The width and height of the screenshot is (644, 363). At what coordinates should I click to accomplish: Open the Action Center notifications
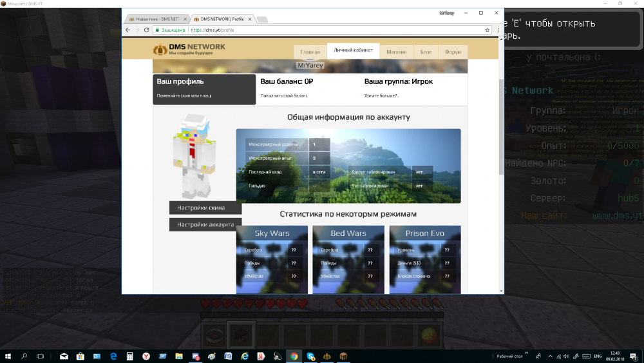tap(634, 356)
